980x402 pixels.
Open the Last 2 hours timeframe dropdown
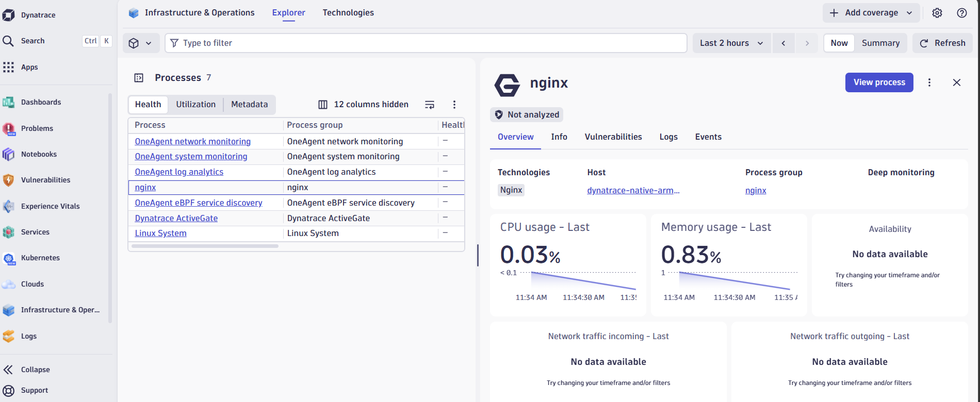pos(731,43)
